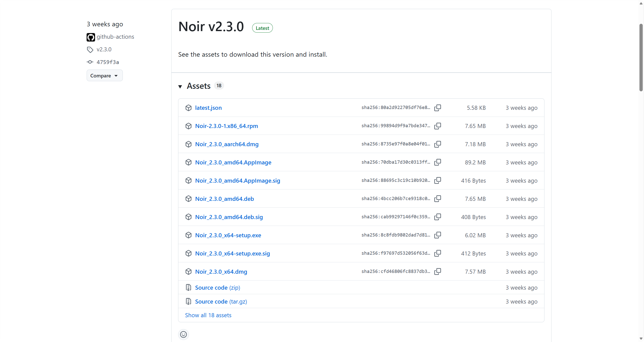Download Noir_2.3.0_x64-setup.exe
The height and width of the screenshot is (342, 644).
[x=228, y=235]
